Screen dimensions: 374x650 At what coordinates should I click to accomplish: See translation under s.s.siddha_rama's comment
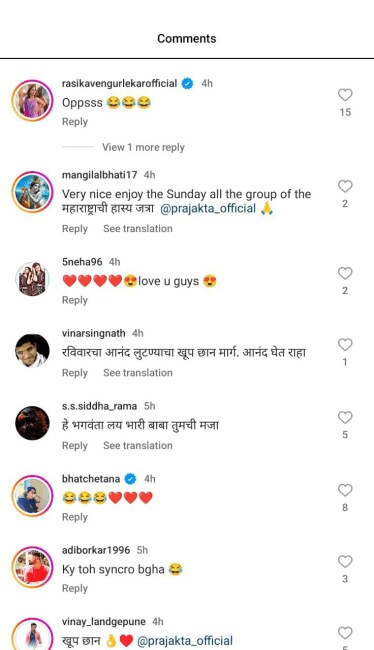click(x=138, y=445)
